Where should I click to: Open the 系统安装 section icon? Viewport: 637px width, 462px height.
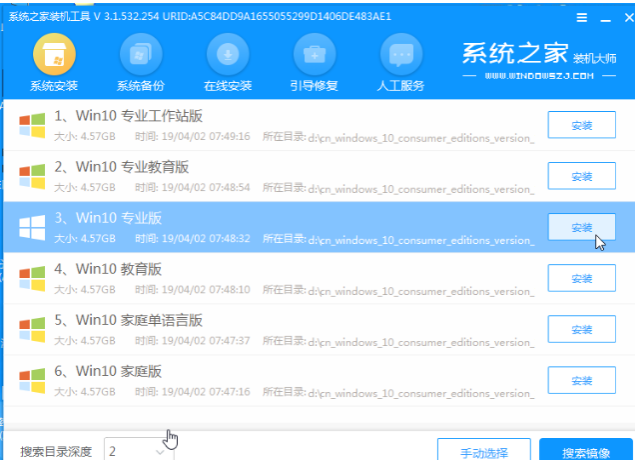pyautogui.click(x=54, y=54)
